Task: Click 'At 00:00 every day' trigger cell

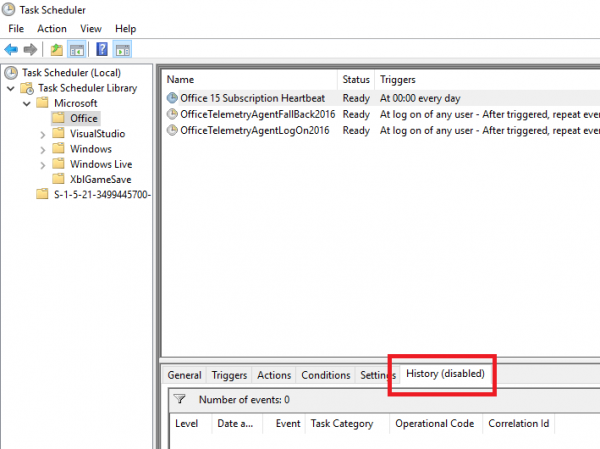Action: 420,98
